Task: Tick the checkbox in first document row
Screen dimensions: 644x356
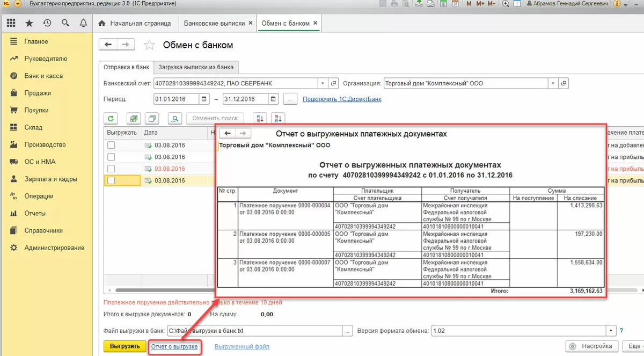Action: pos(111,145)
